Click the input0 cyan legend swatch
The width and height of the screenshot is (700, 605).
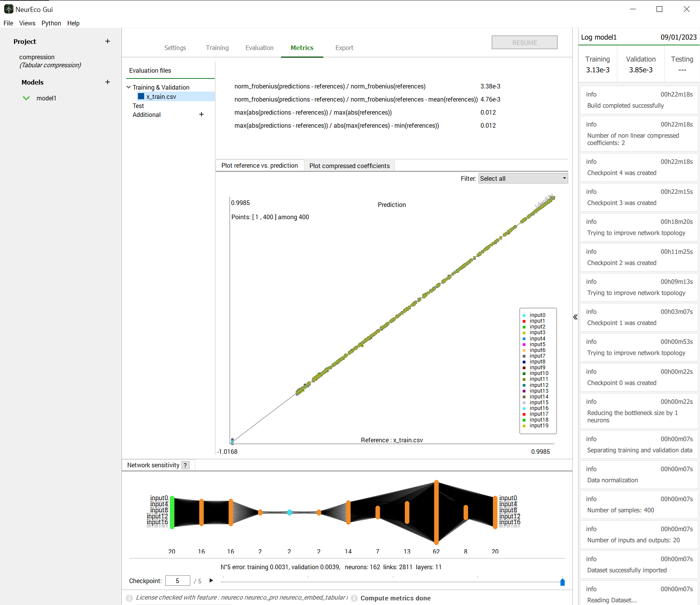coord(524,315)
